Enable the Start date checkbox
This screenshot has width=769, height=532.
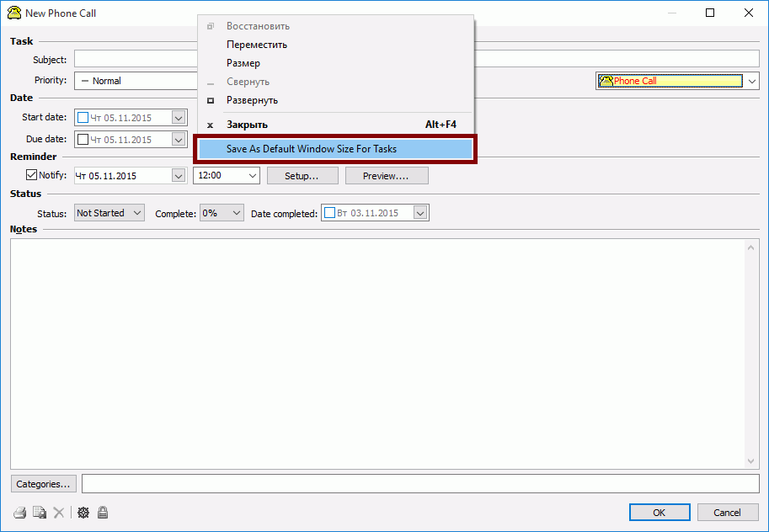pyautogui.click(x=83, y=118)
